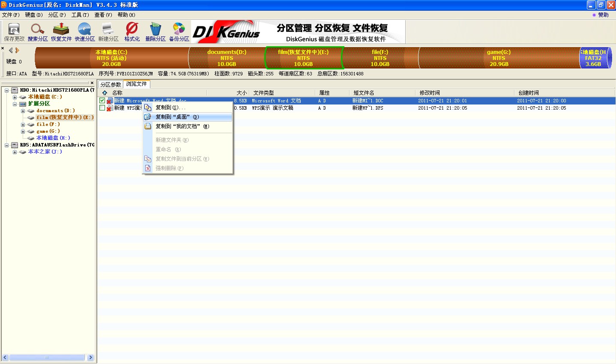Open the 帮助(H) menu
Screen dimensions: 616x364
coord(126,15)
